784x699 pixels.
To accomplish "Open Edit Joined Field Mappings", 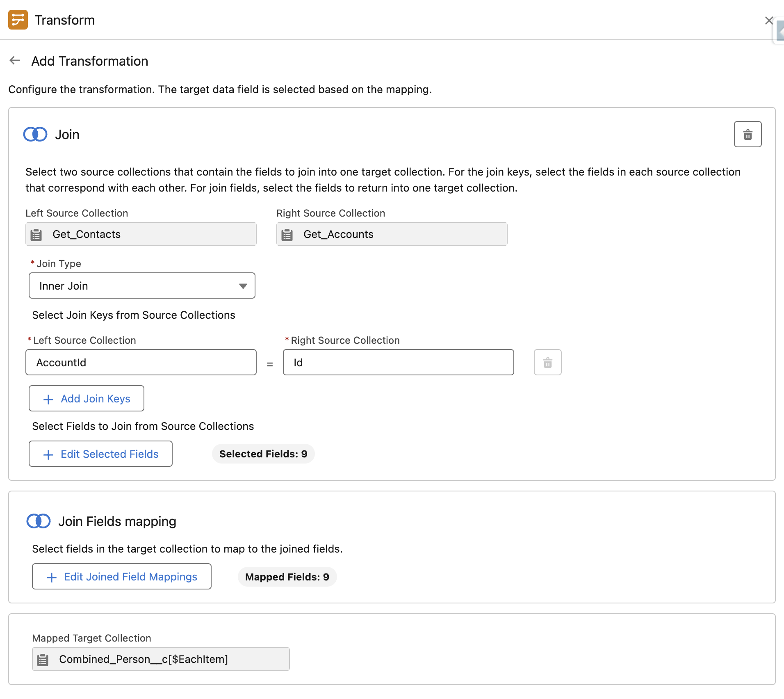I will pos(121,576).
